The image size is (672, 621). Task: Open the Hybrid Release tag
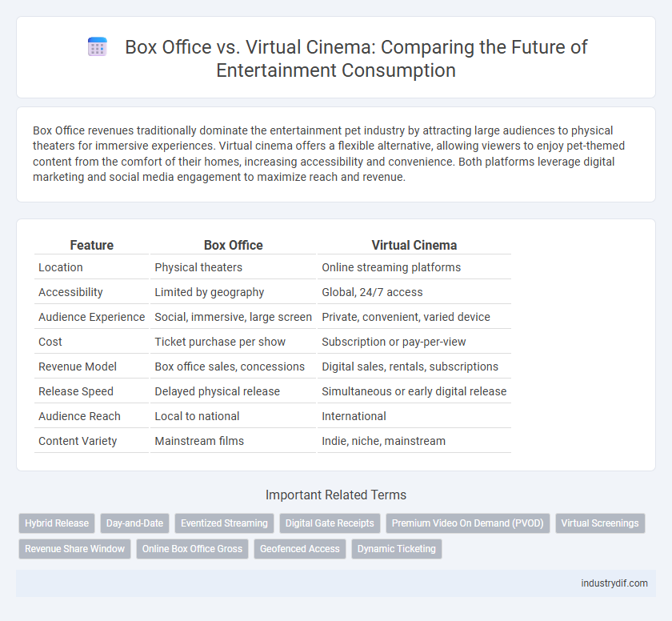coord(57,523)
